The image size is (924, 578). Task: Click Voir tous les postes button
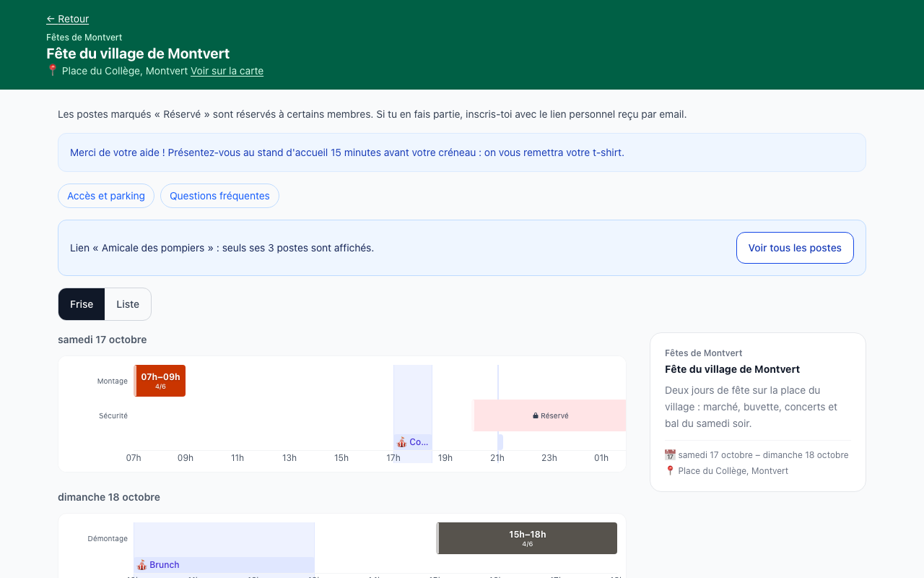(x=795, y=248)
